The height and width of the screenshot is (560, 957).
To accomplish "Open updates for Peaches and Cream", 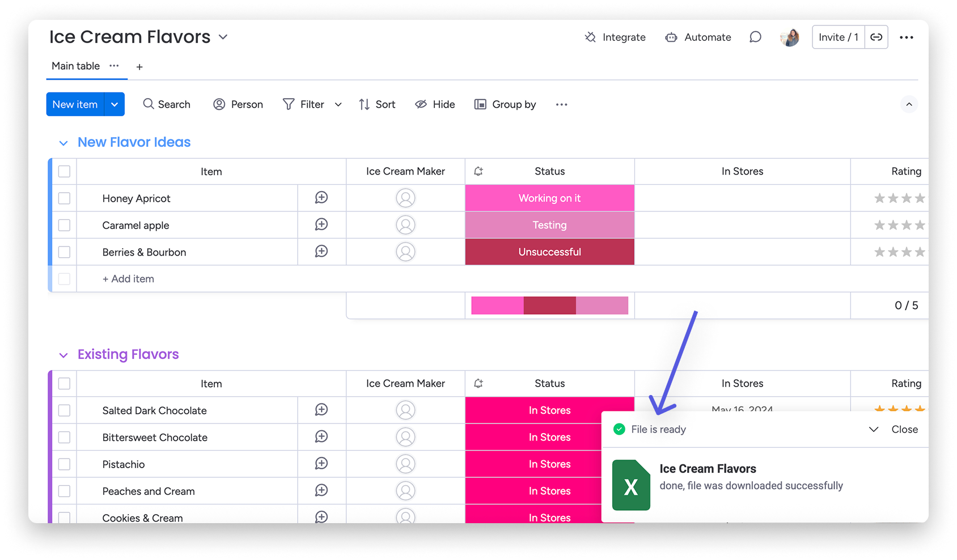I will coord(321,491).
